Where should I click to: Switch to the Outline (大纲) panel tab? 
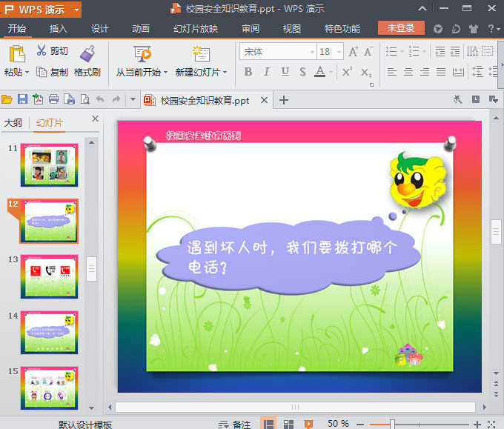(13, 123)
